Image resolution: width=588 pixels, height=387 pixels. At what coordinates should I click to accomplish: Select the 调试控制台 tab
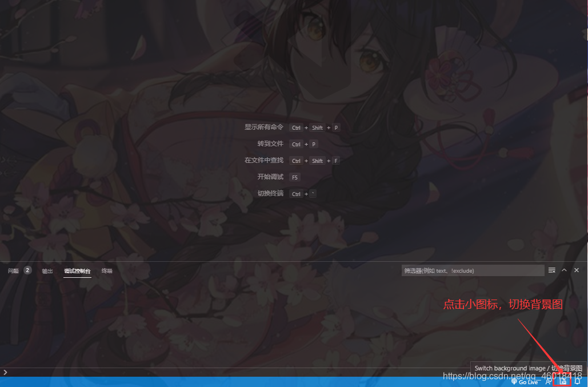click(x=77, y=271)
